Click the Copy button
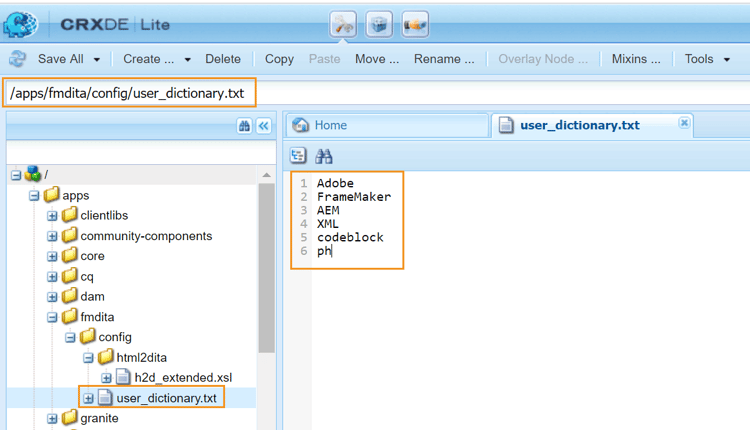 (279, 59)
